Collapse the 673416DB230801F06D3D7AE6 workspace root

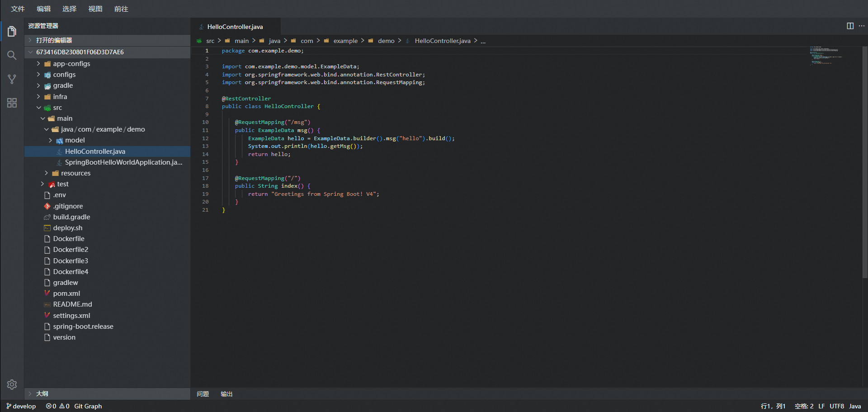pos(107,52)
